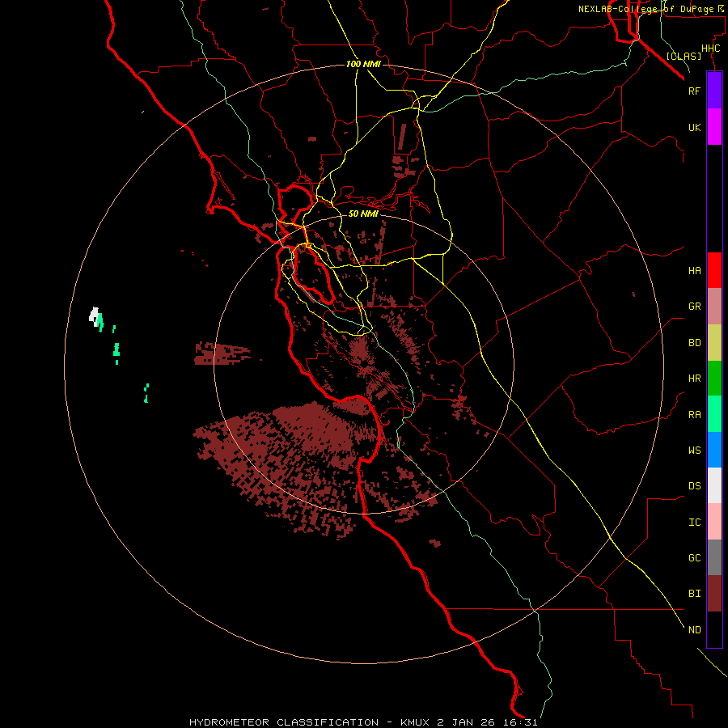This screenshot has width=728, height=728.
Task: Select the red HA legend swatch
Action: (714, 270)
